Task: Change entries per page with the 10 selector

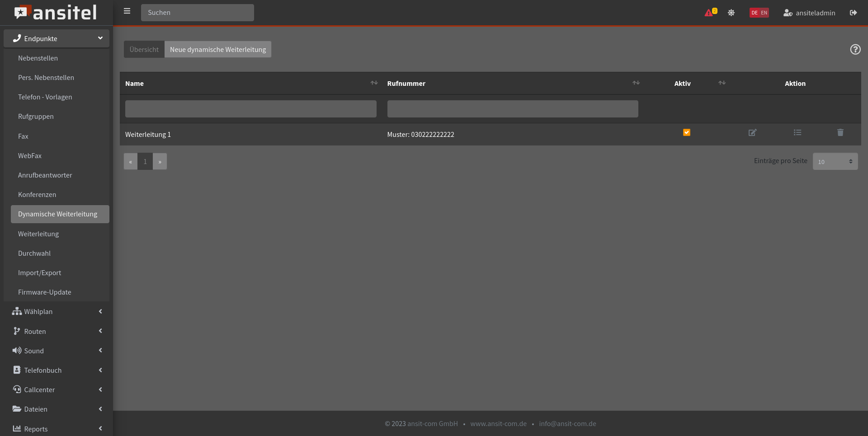Action: 835,161
